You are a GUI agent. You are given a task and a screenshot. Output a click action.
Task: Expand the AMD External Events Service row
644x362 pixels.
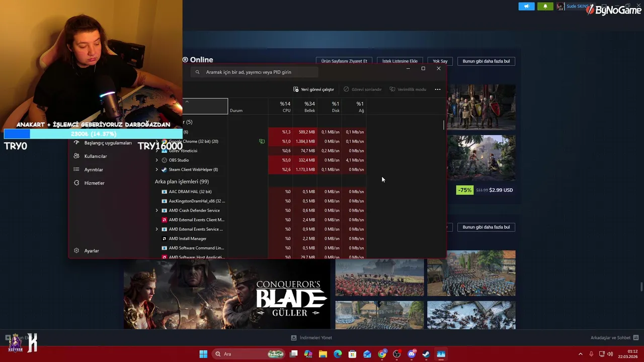[156, 229]
